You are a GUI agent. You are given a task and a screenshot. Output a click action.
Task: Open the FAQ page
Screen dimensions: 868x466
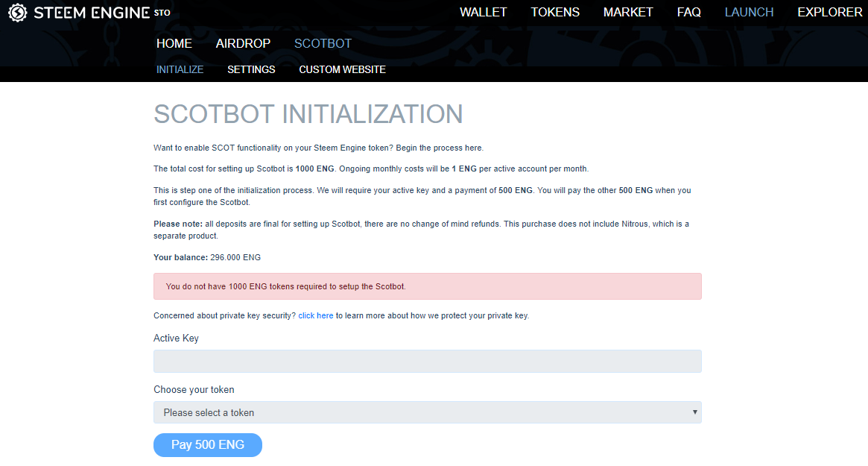[x=688, y=12]
